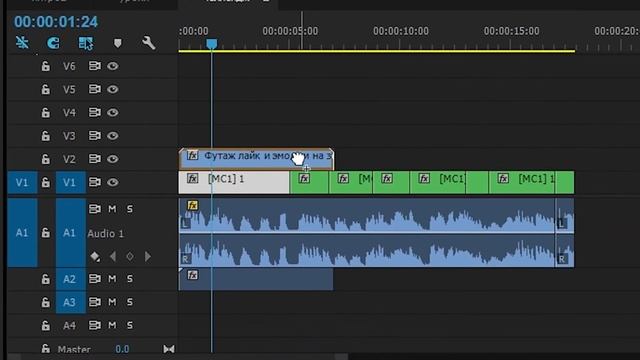Target track A2 header
Screen dimensions: 640x360
pyautogui.click(x=71, y=279)
